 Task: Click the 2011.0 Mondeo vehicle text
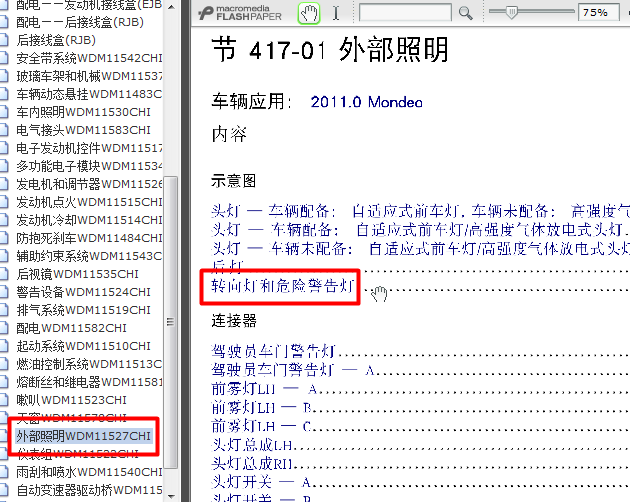point(366,102)
